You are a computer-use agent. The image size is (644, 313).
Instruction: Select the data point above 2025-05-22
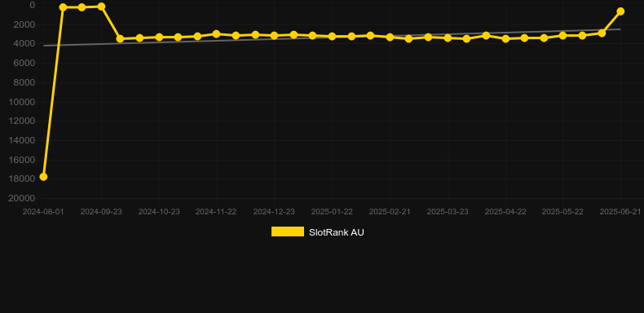pos(562,36)
